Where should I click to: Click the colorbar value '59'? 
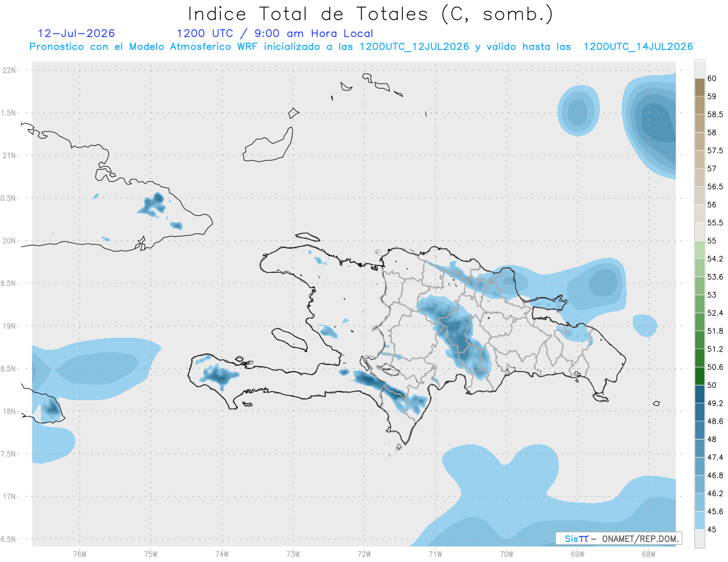click(x=712, y=96)
